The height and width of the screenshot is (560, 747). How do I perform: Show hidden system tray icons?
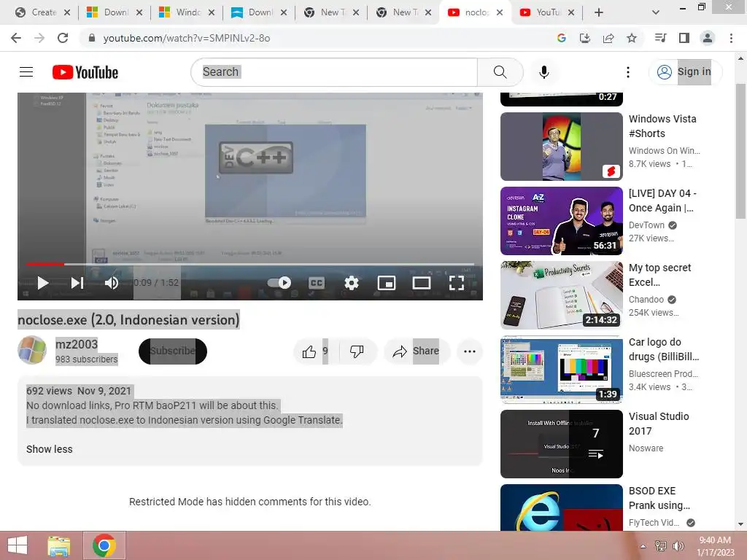(643, 546)
